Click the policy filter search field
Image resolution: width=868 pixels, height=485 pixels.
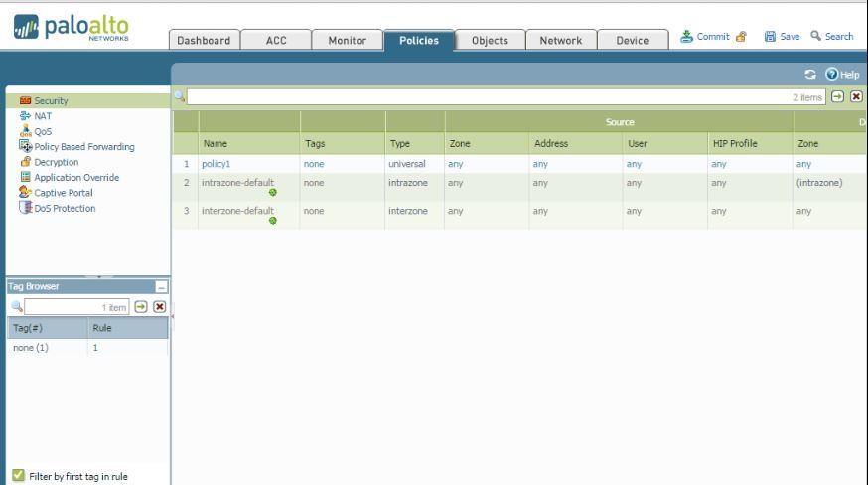pos(487,97)
